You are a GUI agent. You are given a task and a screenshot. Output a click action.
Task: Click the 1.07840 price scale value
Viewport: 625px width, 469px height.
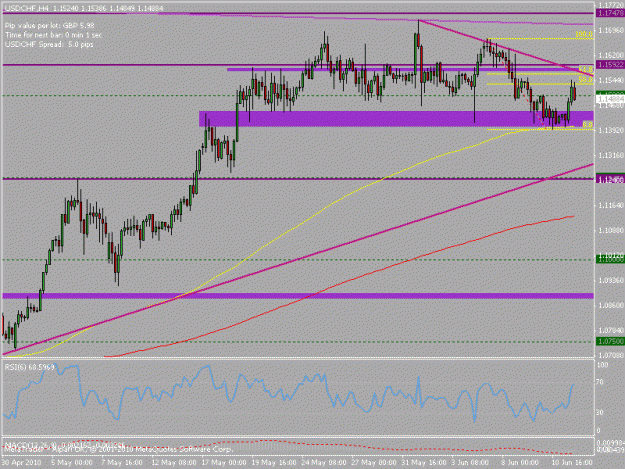(611, 330)
